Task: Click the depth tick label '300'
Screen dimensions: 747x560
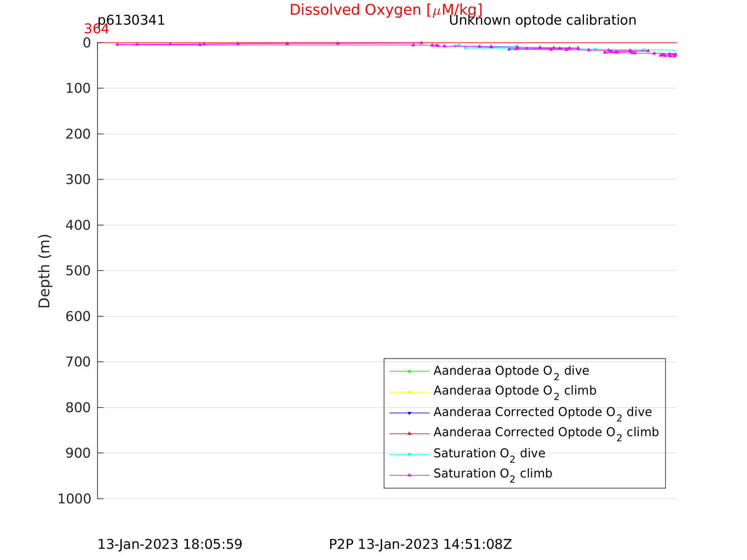Action: click(78, 180)
